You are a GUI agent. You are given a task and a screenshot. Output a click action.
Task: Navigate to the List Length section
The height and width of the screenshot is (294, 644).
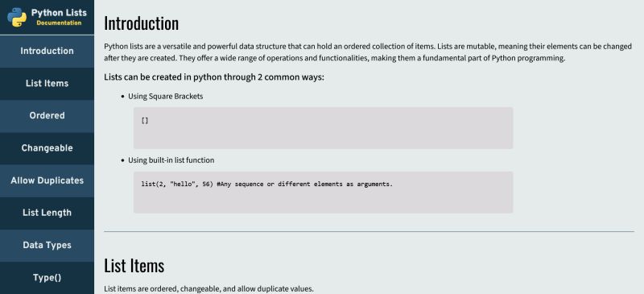click(47, 213)
